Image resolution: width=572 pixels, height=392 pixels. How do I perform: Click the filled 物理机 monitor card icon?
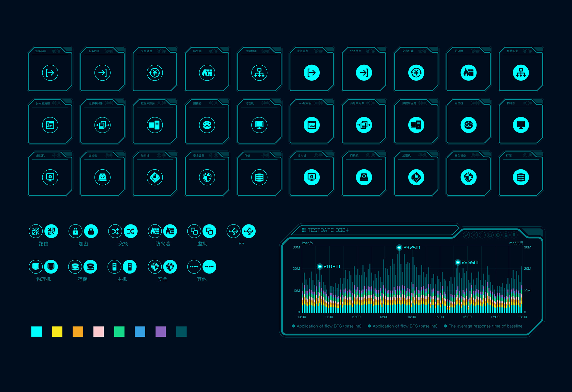point(521,125)
